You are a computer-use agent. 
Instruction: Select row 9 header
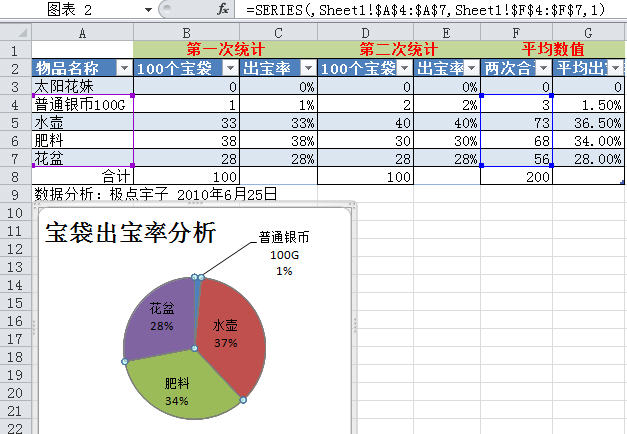(15, 194)
